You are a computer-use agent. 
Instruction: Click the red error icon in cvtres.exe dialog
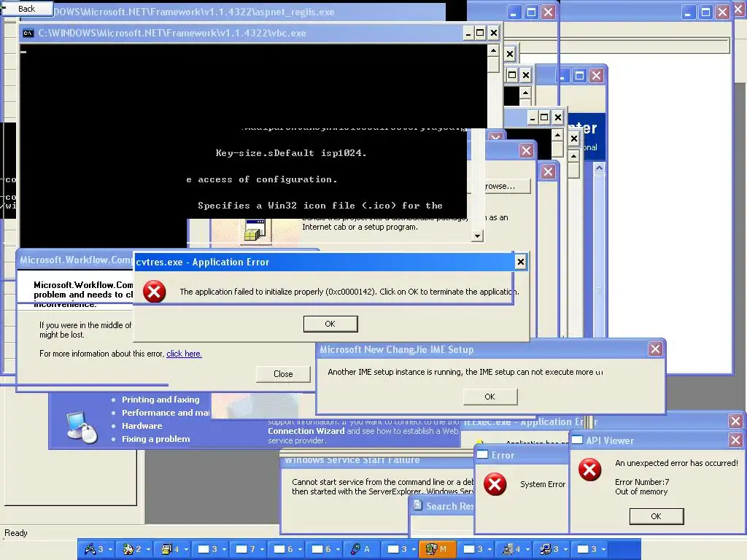coord(155,292)
